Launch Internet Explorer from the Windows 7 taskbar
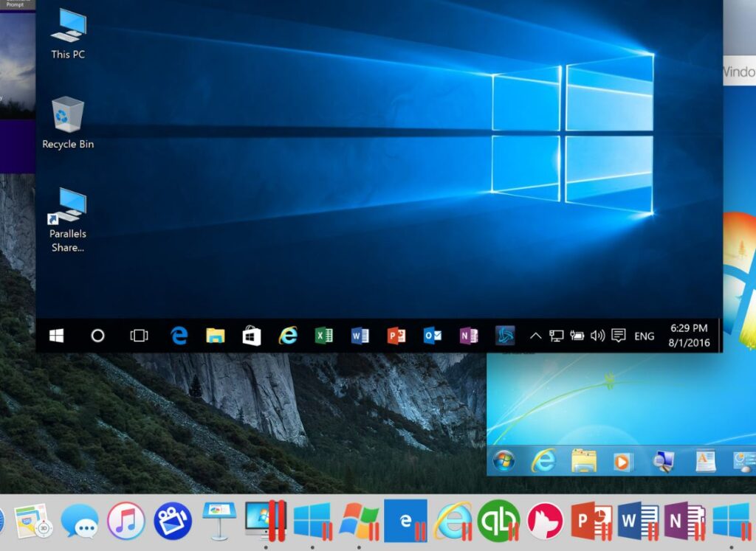Viewport: 756px width, 551px height. (x=543, y=461)
